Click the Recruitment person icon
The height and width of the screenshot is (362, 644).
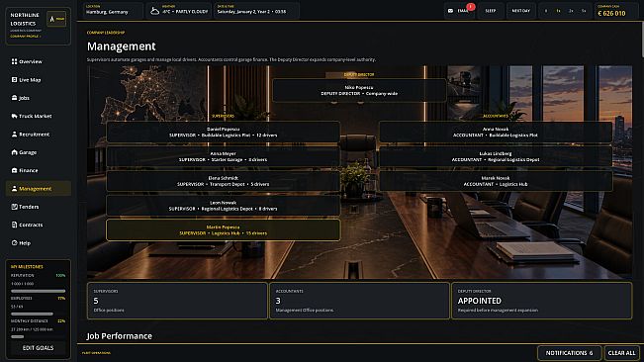15,135
